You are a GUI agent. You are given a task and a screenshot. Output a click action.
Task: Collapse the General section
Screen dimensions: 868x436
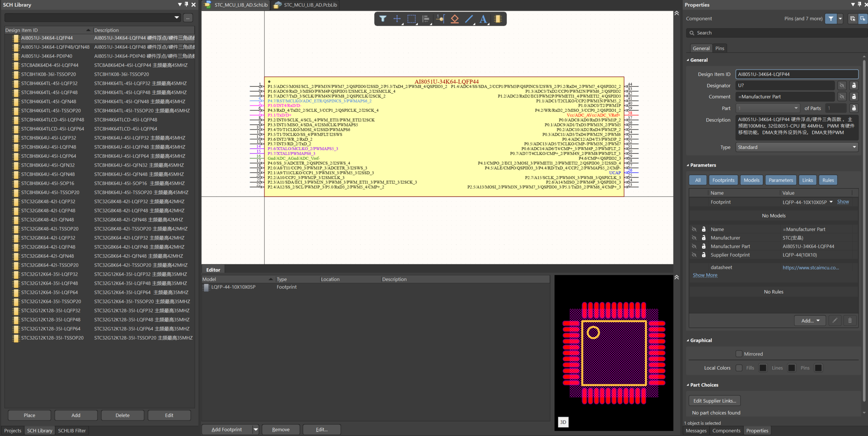[x=688, y=60]
